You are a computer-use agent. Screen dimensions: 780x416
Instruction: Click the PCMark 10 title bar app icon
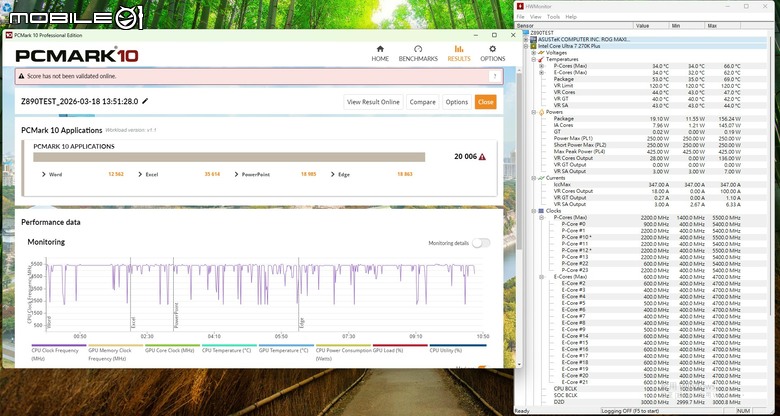(9, 35)
